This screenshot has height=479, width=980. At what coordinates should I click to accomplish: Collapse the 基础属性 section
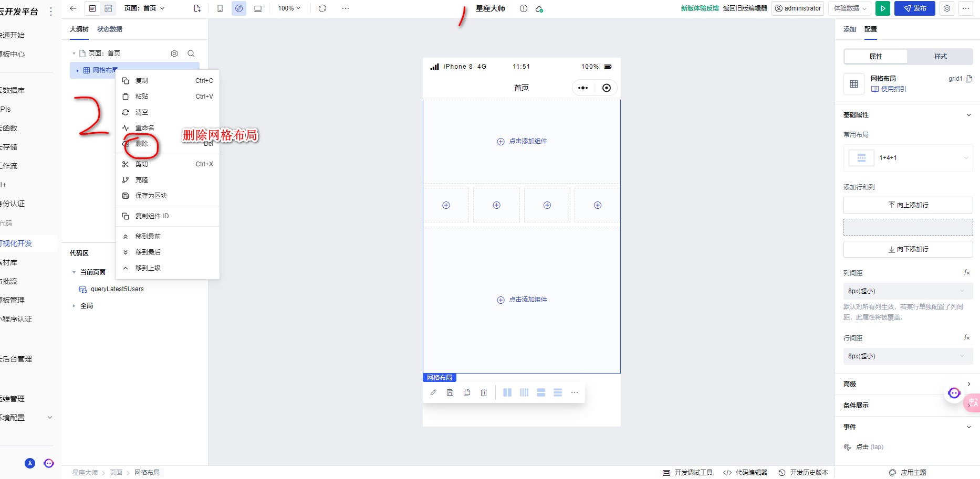pos(969,115)
